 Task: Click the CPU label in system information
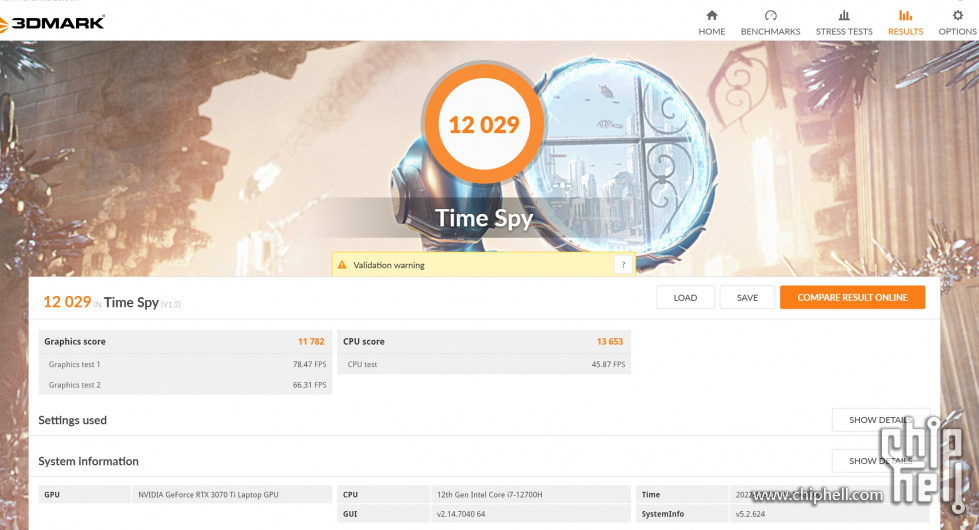383,494
